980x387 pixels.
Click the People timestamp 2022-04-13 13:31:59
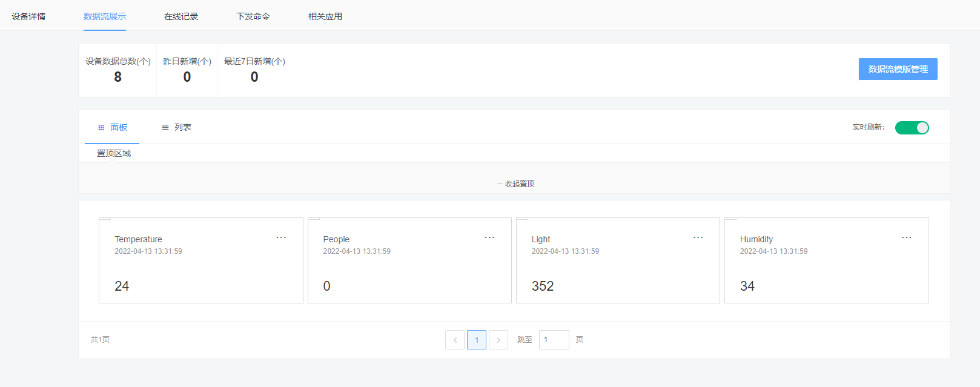tap(357, 251)
